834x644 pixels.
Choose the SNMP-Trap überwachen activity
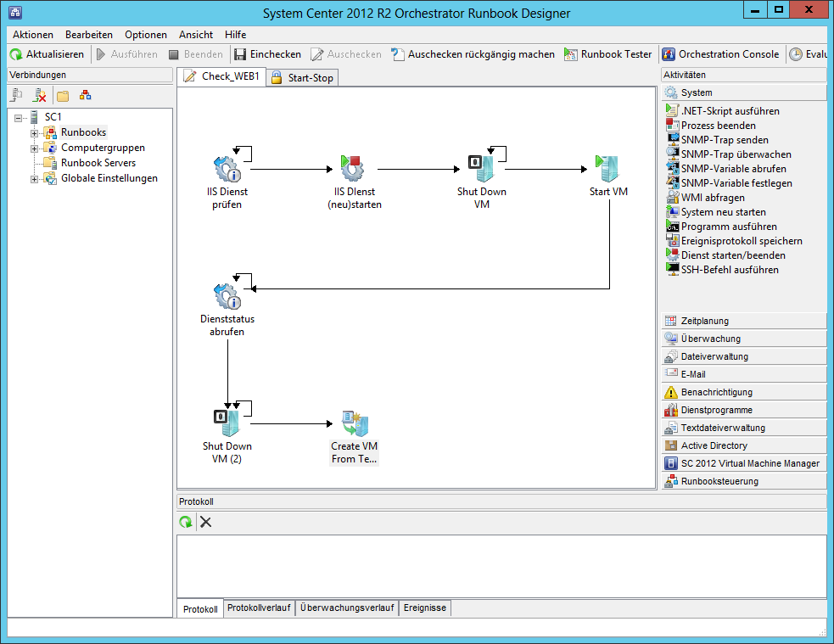coord(729,154)
